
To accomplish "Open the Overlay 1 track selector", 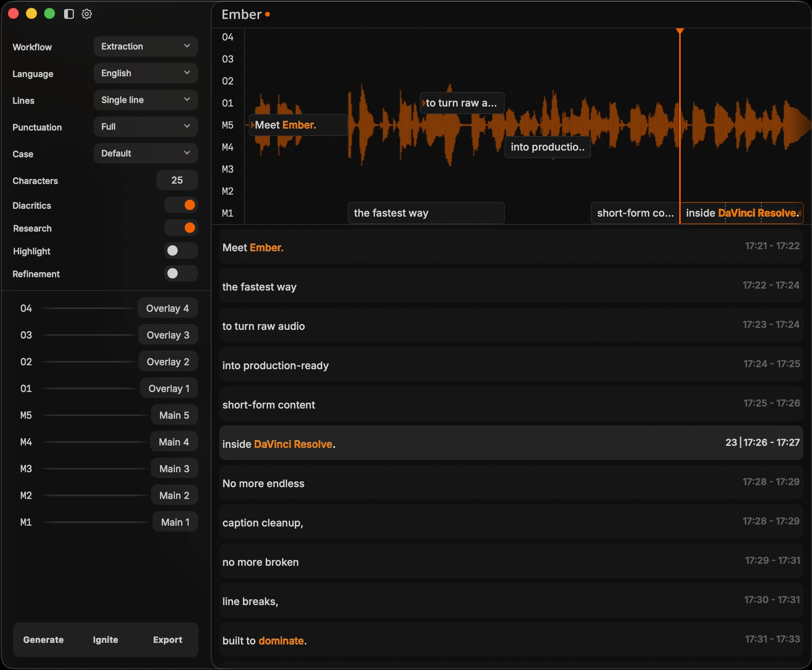I will tap(169, 388).
